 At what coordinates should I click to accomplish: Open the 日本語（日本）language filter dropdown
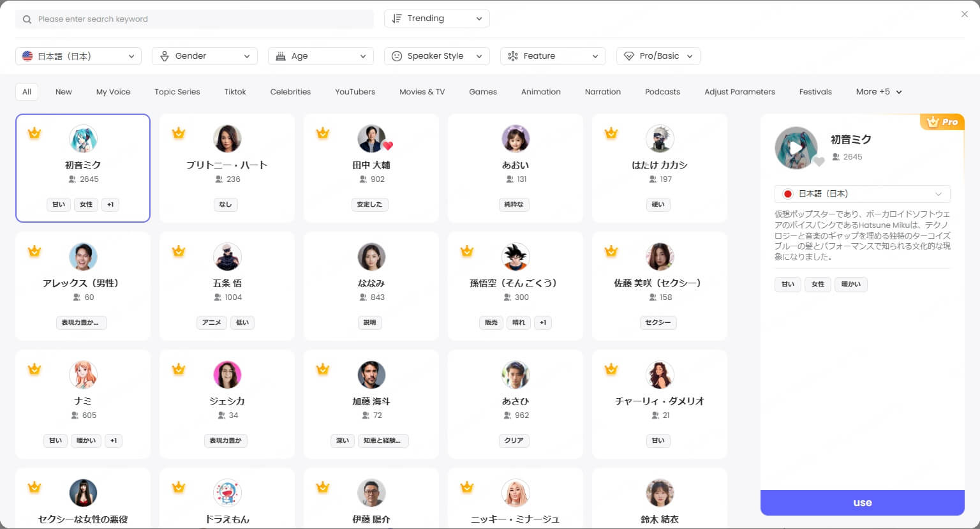tap(78, 56)
